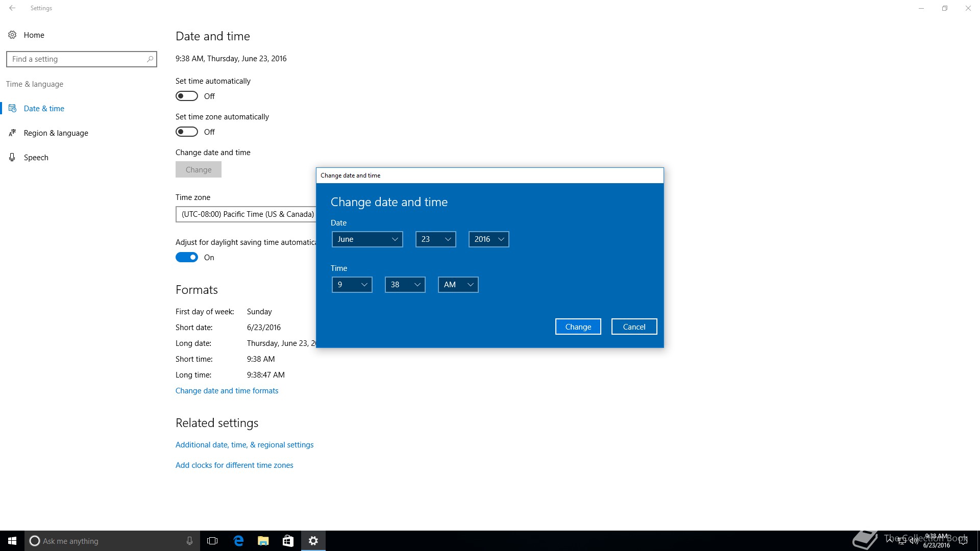Open Change date and time formats link
980x551 pixels.
click(x=227, y=391)
